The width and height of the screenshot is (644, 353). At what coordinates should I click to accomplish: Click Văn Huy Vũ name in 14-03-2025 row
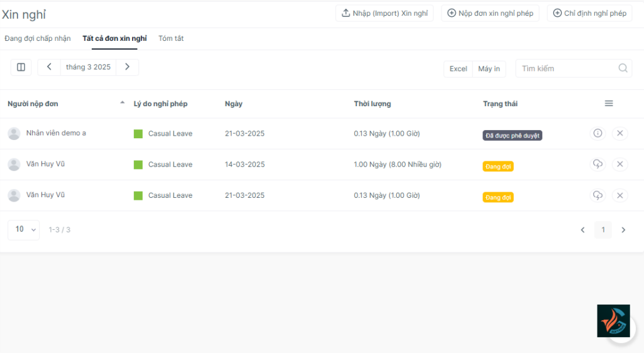[x=45, y=163]
